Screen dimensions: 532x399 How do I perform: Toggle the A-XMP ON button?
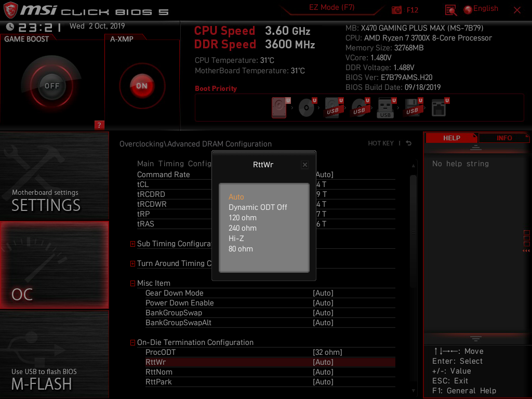point(142,86)
